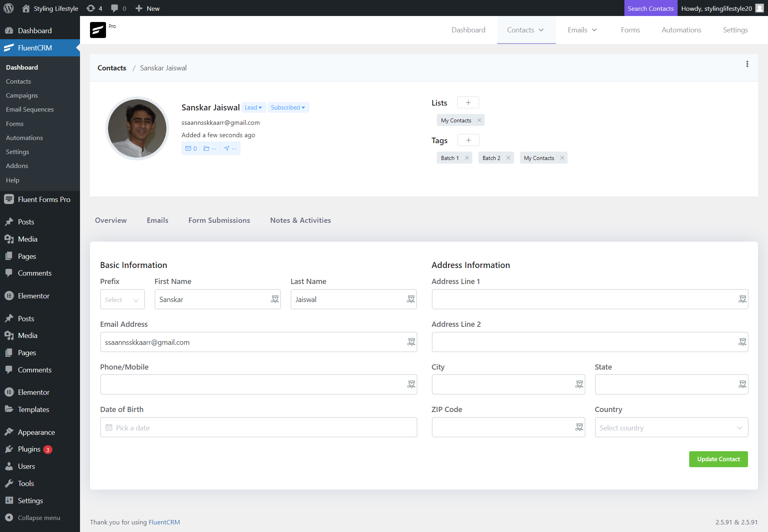768x532 pixels.
Task: Open the Lead contact type dropdown
Action: pyautogui.click(x=253, y=107)
